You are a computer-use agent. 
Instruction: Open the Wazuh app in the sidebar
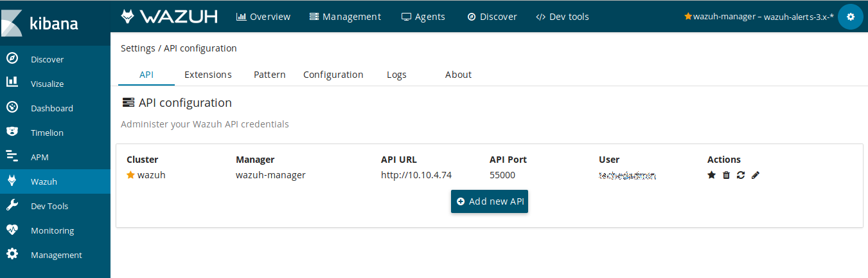(44, 181)
